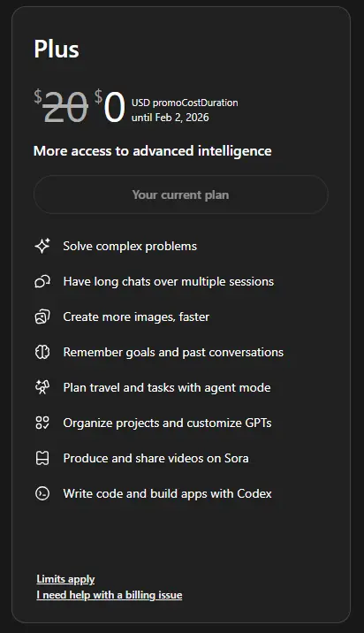Click the images icon beside Create more images

point(42,316)
